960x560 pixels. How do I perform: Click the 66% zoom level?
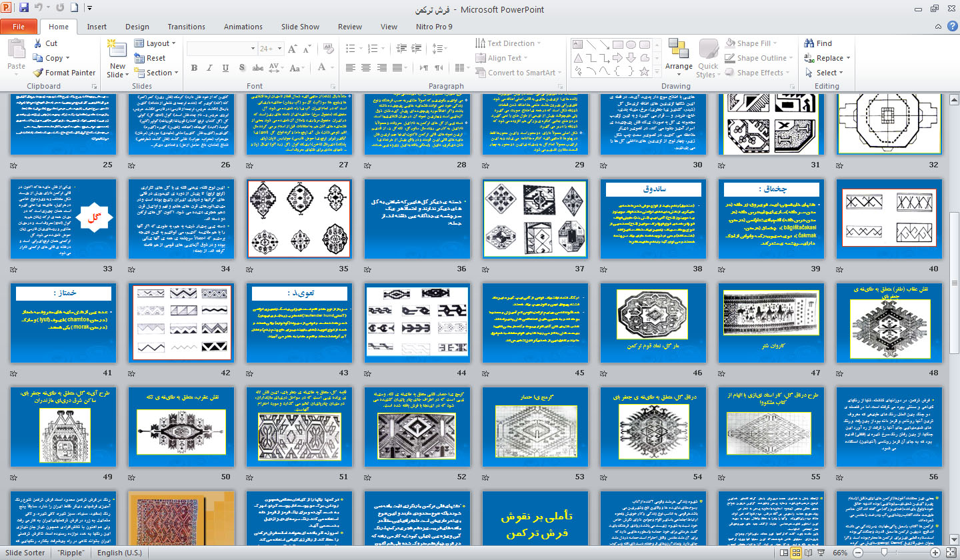click(839, 553)
